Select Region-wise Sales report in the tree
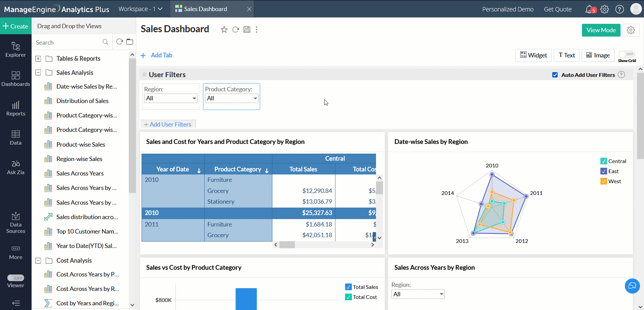644x310 pixels. 79,159
